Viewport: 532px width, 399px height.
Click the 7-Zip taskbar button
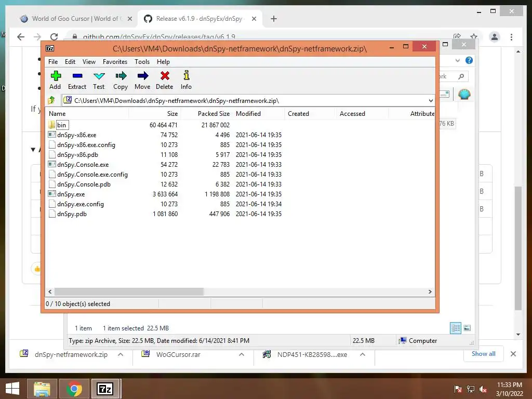(x=105, y=389)
